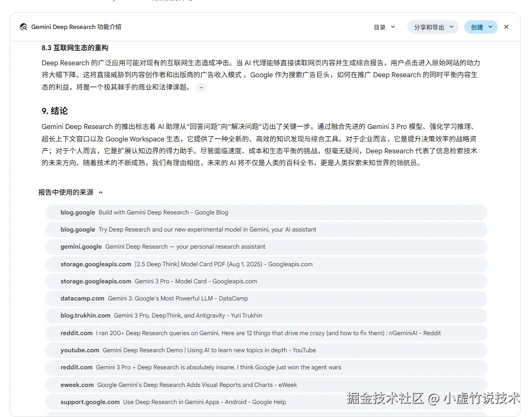Expand the collapsed text under 8.3 互联网生态的重构
Screen dimensions: 532x417
coord(201,88)
